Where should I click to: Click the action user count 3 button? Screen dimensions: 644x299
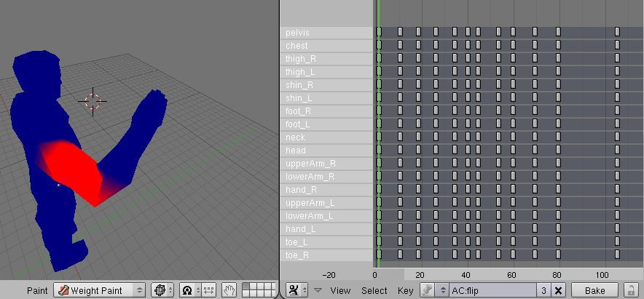[x=543, y=290]
